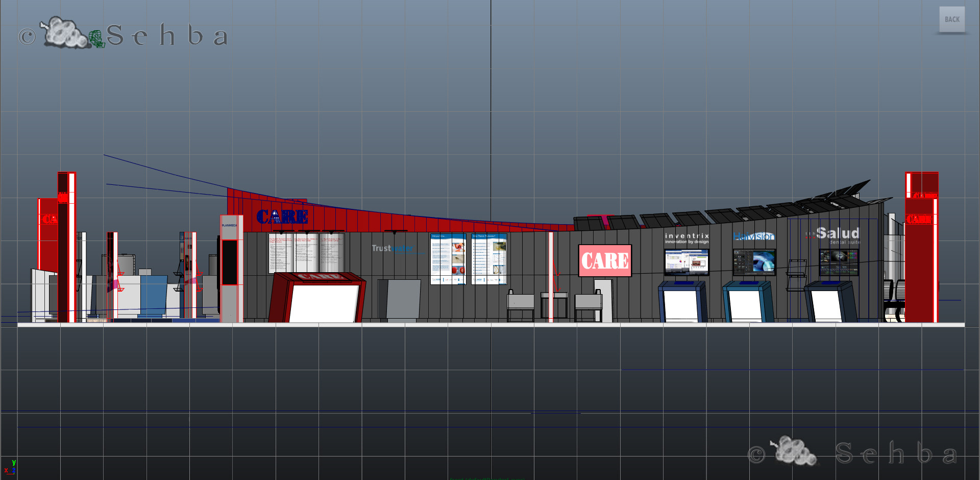Click the PLANMECA label on pillar
The width and height of the screenshot is (980, 480).
click(229, 225)
